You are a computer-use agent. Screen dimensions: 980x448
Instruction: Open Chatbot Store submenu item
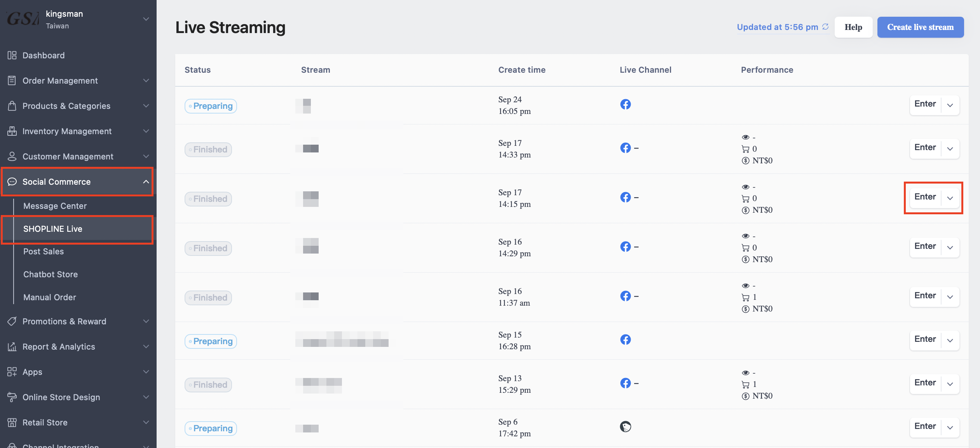coord(51,274)
